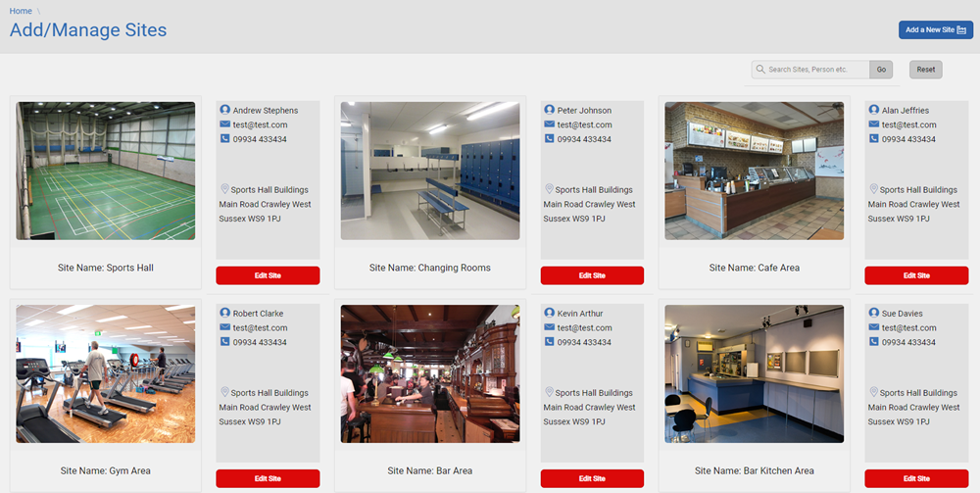The image size is (980, 493).
Task: Click the envelope icon in Andrew Stephens' card
Action: click(x=225, y=124)
